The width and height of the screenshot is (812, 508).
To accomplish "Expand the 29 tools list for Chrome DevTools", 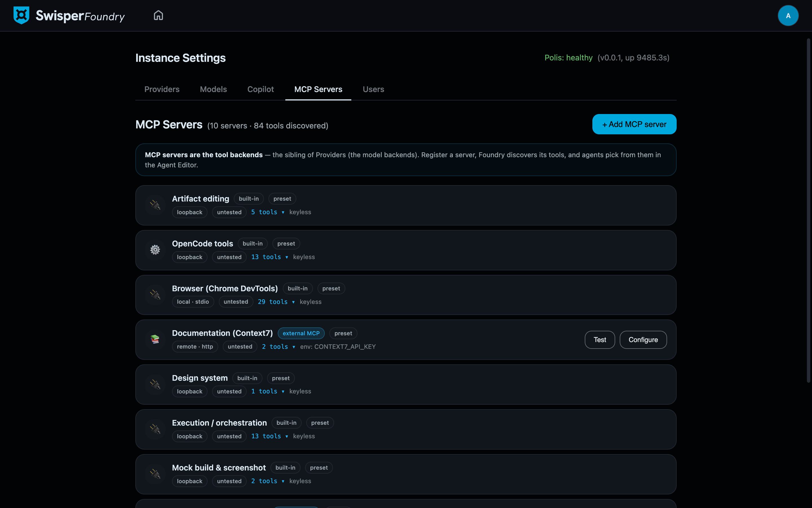I will click(276, 302).
